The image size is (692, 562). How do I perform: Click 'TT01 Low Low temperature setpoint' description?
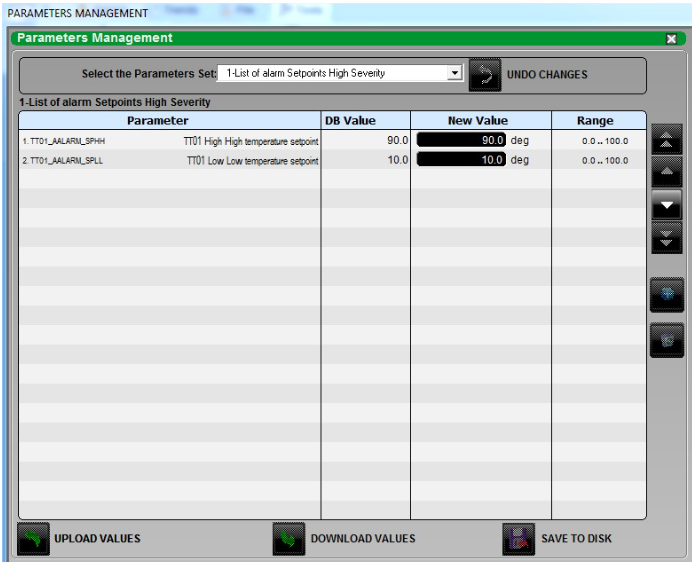252,161
